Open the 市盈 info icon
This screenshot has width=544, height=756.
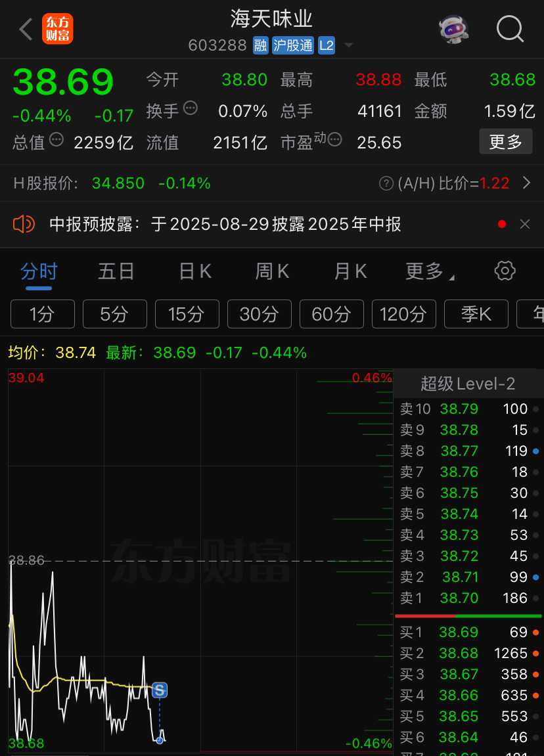[x=334, y=140]
